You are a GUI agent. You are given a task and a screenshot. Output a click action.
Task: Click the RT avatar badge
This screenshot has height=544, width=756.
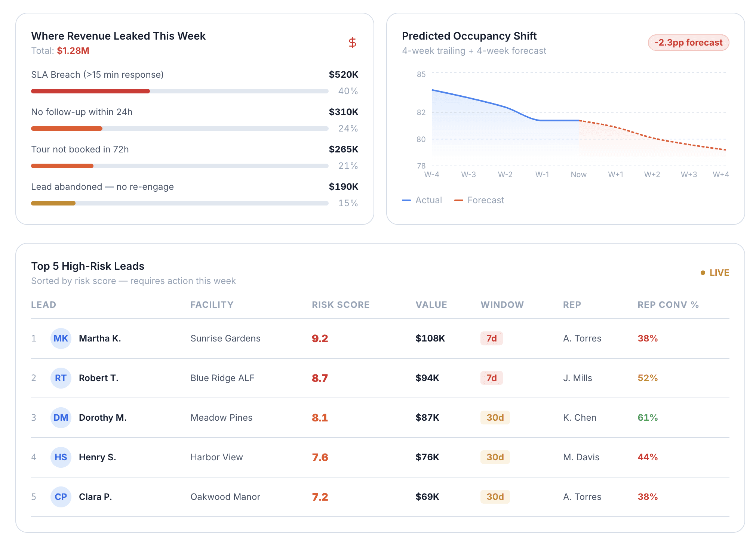(61, 378)
